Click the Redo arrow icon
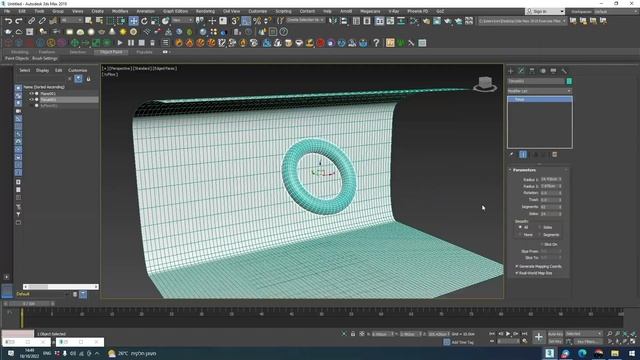640x360 pixels. 19,20
